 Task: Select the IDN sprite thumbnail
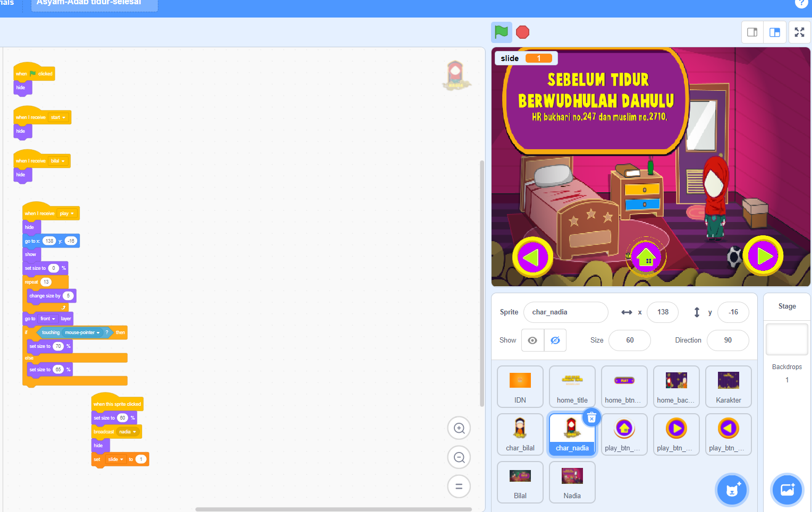tap(520, 386)
